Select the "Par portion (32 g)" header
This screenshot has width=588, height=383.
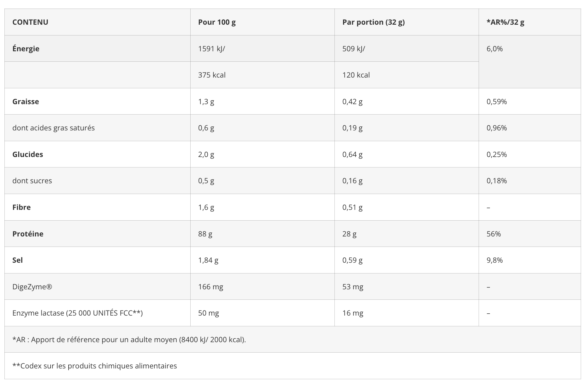coord(373,22)
